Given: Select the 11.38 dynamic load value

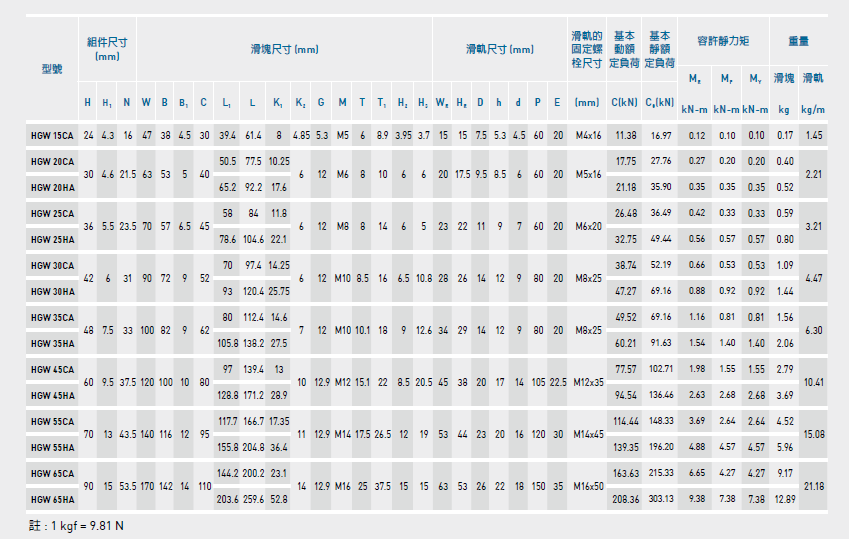Looking at the screenshot, I should [626, 135].
